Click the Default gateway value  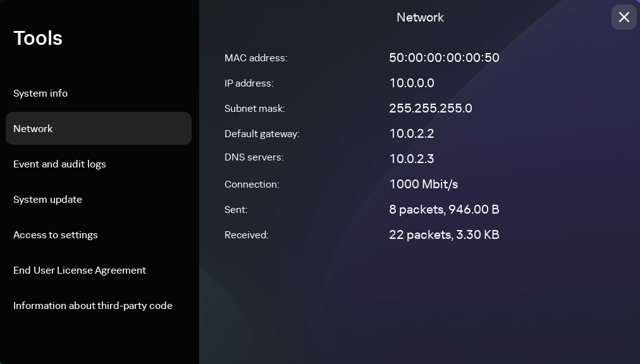(412, 133)
